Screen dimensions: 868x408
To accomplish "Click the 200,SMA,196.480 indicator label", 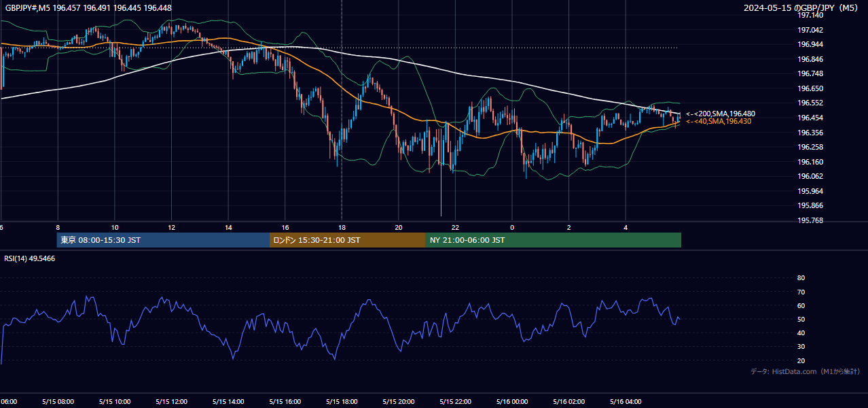I will 721,114.
